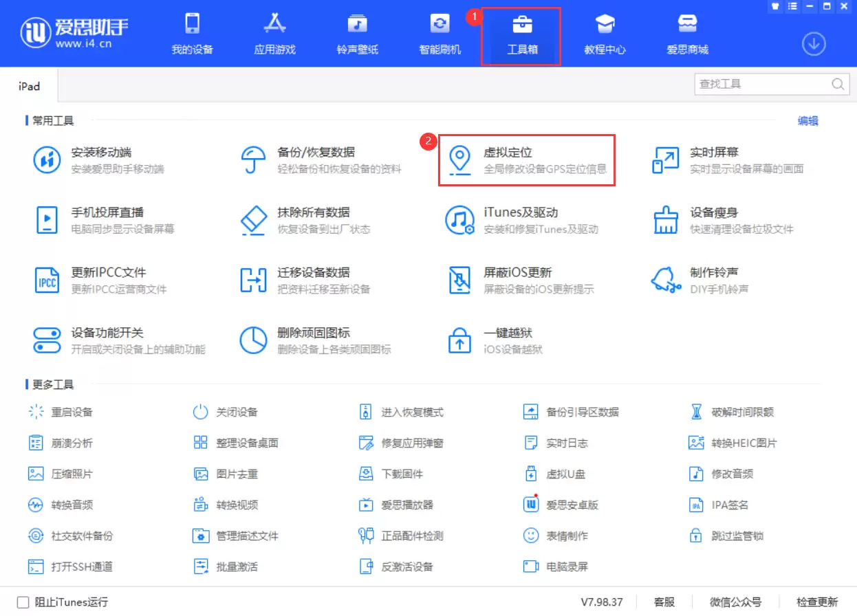Click 微信公众号 button
Image resolution: width=857 pixels, height=616 pixels.
click(736, 602)
